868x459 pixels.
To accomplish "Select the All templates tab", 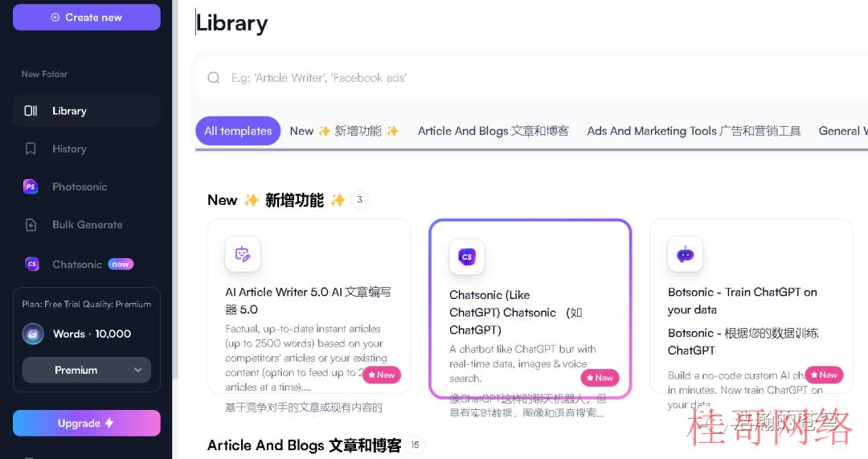I will 238,131.
